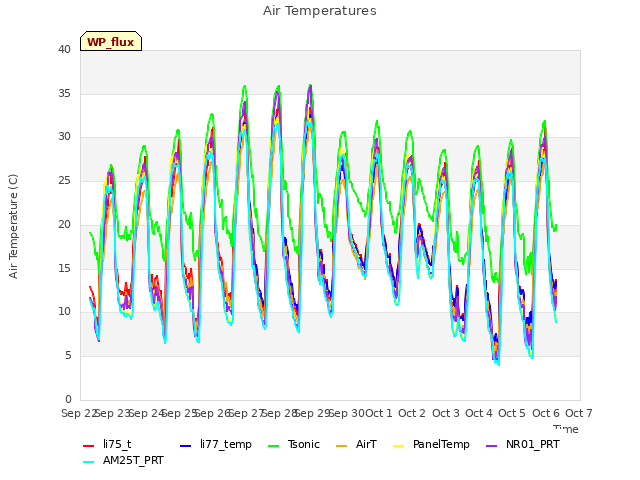This screenshot has width=640, height=480.
Task: Click the Sep 27 x-axis date label
Action: click(246, 413)
